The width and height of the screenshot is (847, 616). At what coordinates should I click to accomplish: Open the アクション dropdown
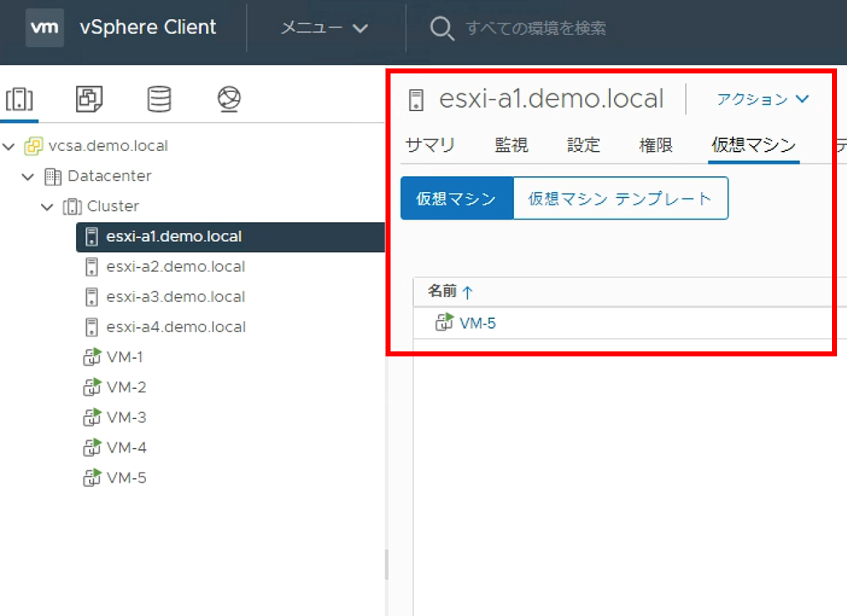click(763, 99)
